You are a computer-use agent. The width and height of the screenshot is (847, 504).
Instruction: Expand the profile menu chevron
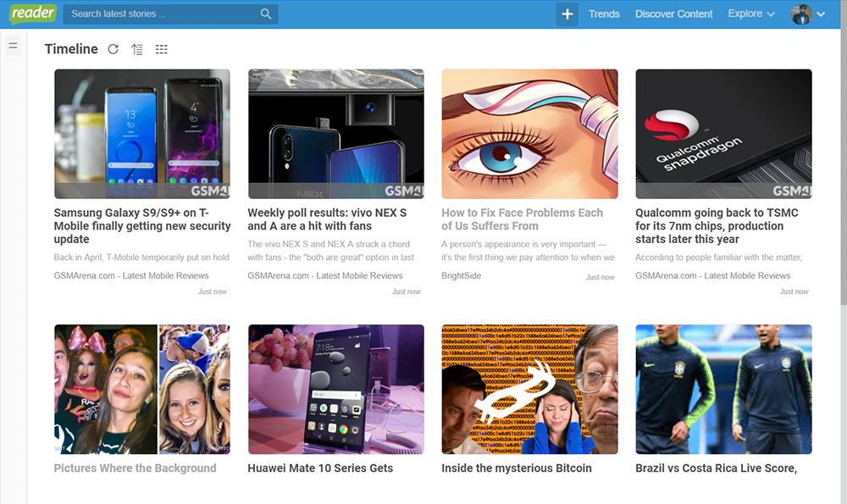click(821, 14)
